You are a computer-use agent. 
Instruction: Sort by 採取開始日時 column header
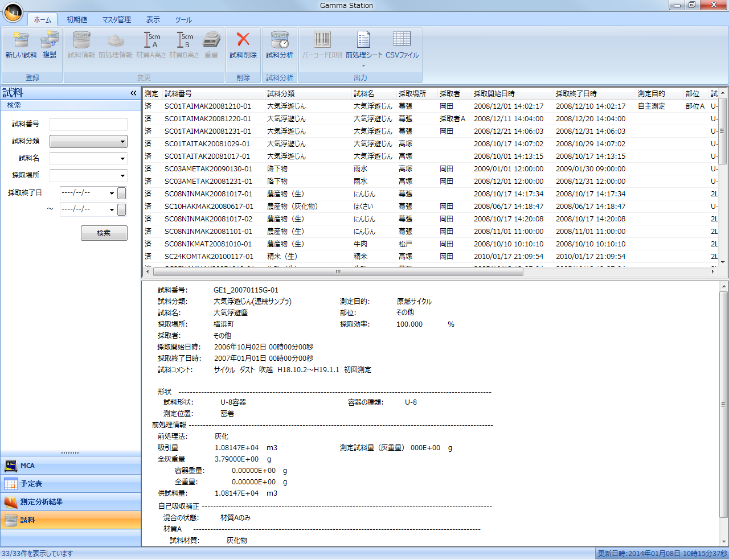[x=513, y=93]
